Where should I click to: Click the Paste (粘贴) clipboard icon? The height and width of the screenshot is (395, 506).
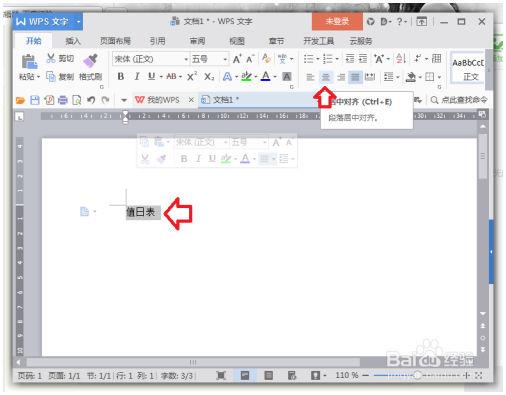(x=29, y=62)
